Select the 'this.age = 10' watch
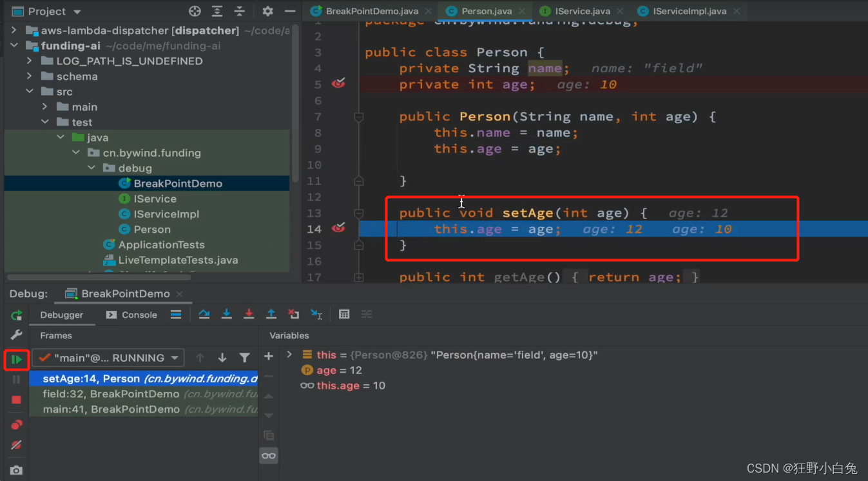Viewport: 868px width, 481px height. coord(343,386)
